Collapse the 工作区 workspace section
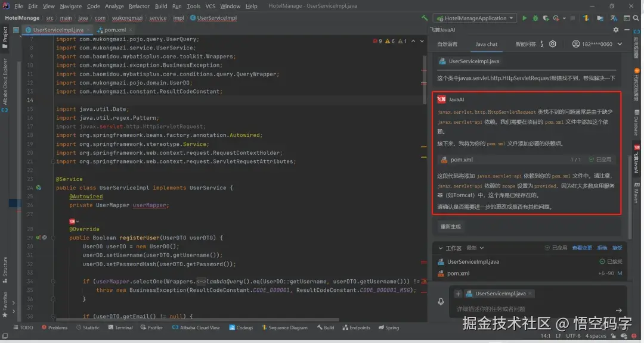The width and height of the screenshot is (644, 343). (x=440, y=248)
